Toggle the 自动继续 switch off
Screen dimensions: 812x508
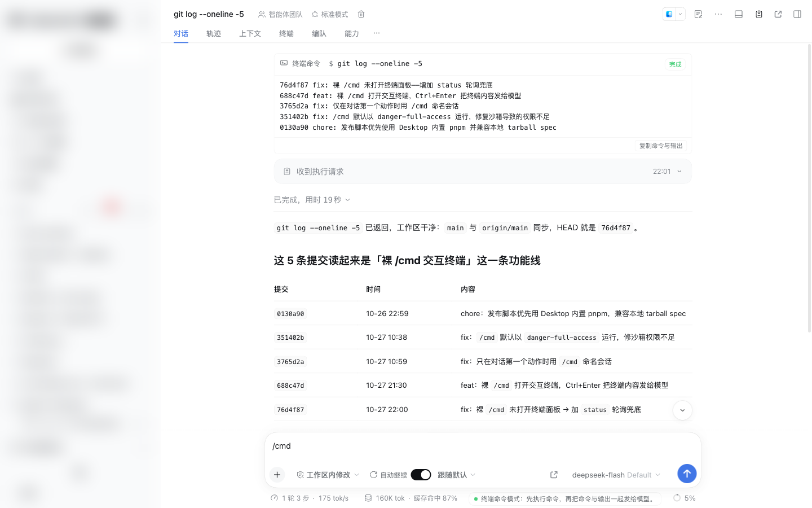pos(421,475)
